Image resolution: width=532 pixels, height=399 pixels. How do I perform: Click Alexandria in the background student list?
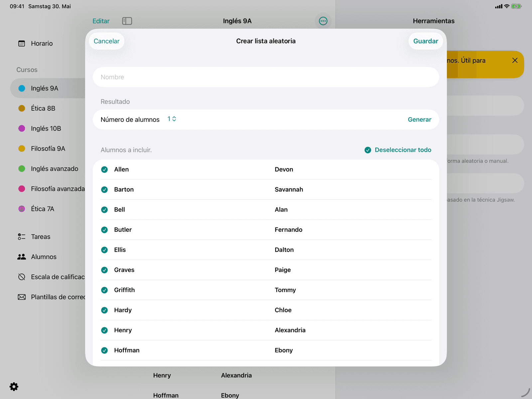coord(236,375)
